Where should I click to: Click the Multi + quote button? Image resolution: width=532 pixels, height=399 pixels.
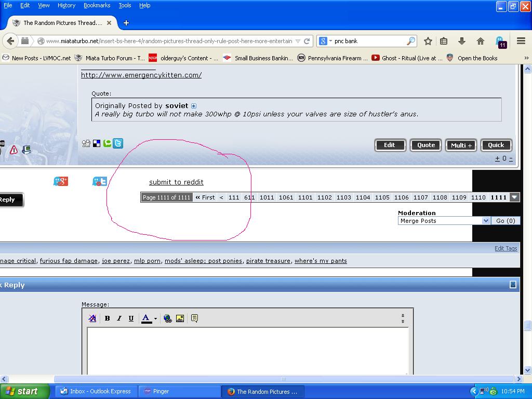[x=461, y=145]
